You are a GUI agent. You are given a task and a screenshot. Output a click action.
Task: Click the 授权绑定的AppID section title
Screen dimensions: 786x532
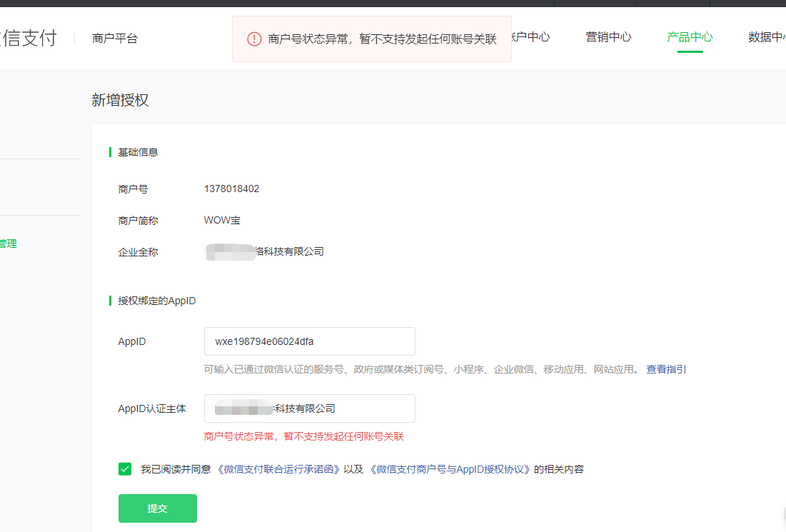157,301
